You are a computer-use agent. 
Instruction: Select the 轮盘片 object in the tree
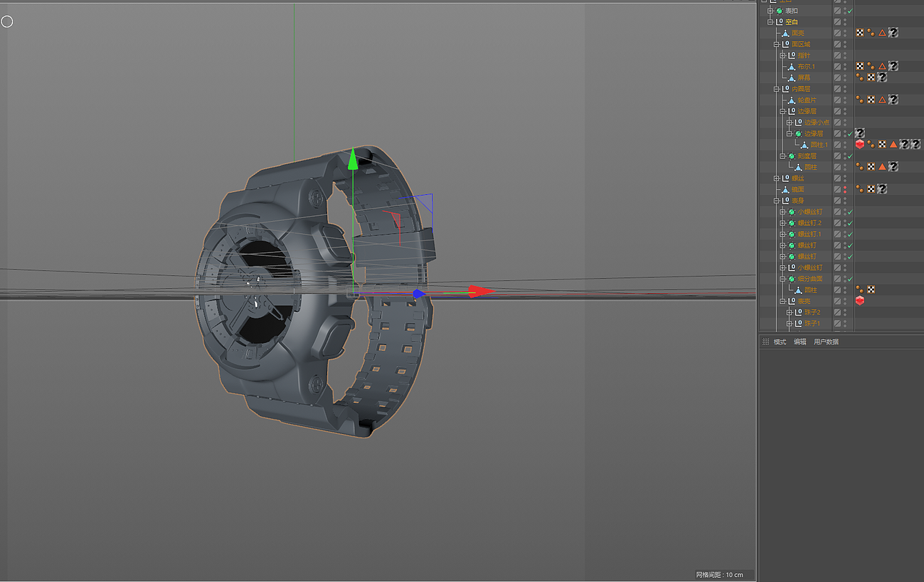tap(807, 100)
